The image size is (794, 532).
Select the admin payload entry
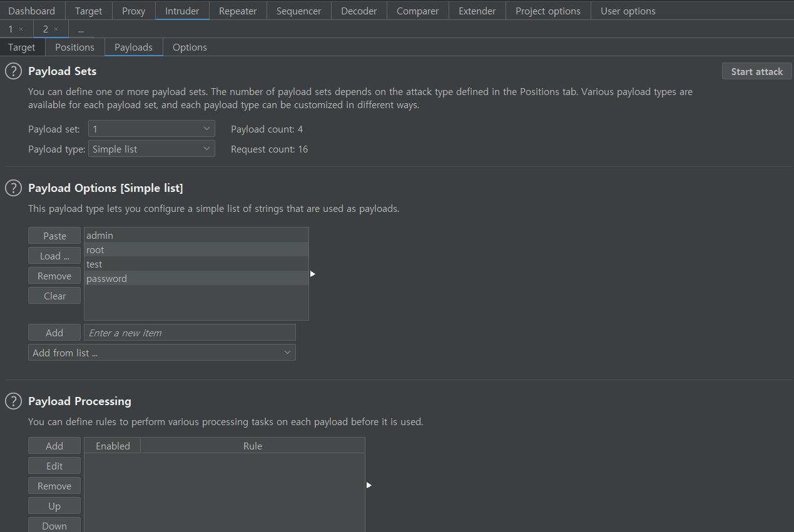pos(196,235)
